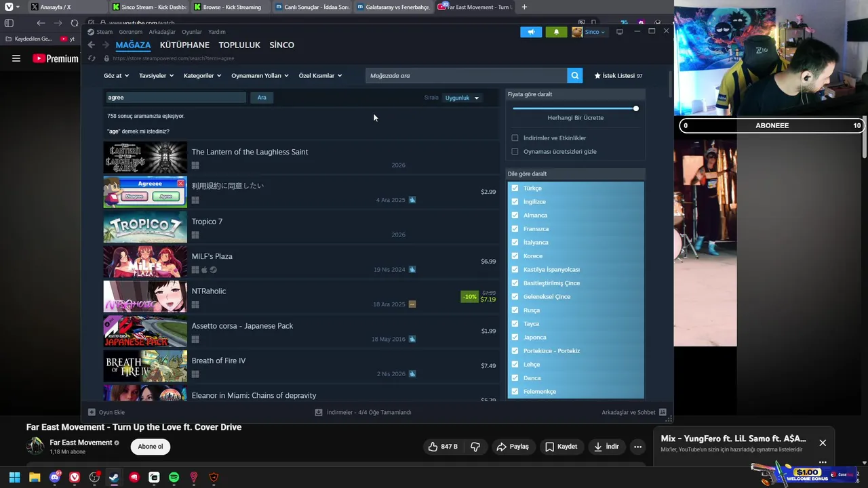868x488 pixels.
Task: Uncheck the Japonca language filter
Action: [x=515, y=337]
